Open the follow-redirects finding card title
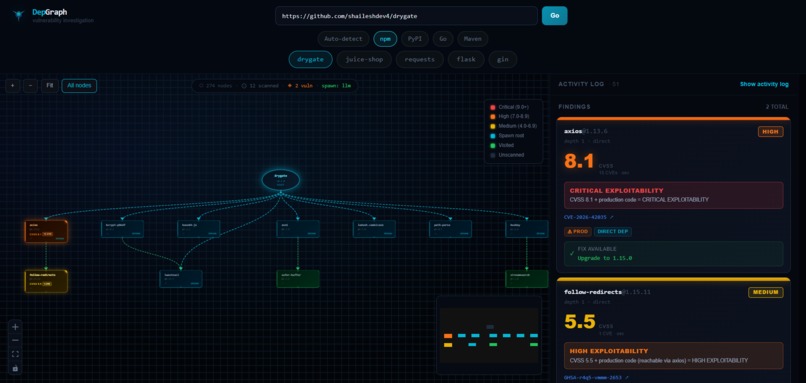 point(608,292)
